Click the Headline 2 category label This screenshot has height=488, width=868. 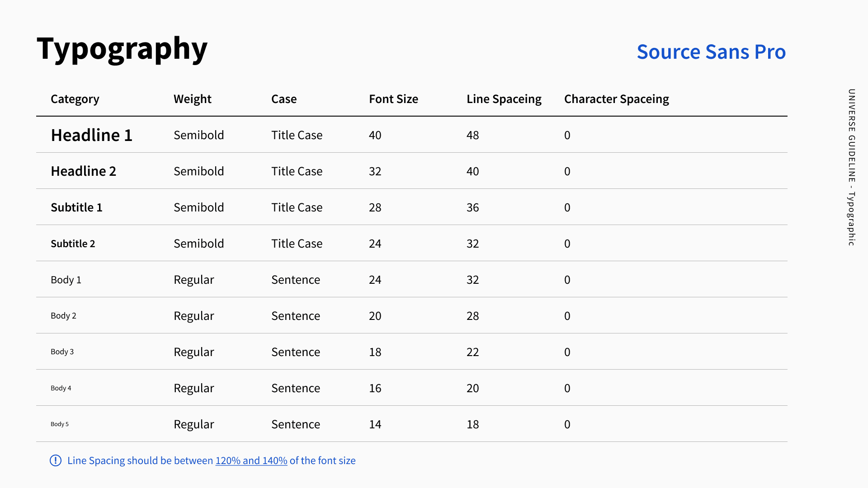point(83,171)
